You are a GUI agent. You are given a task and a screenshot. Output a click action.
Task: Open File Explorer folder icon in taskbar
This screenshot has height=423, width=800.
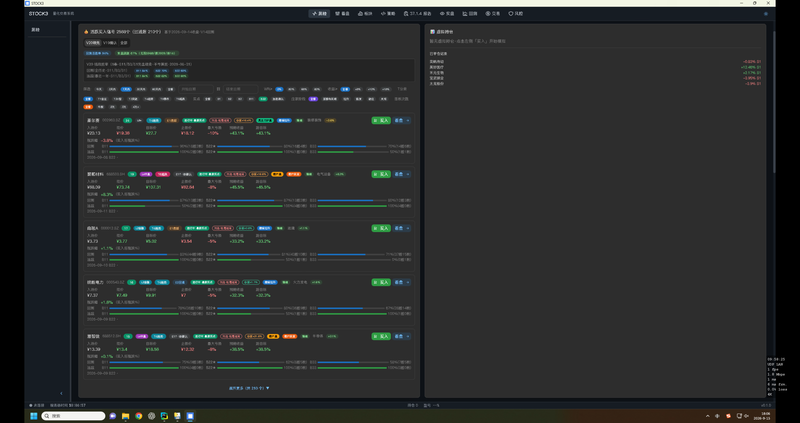point(126,416)
